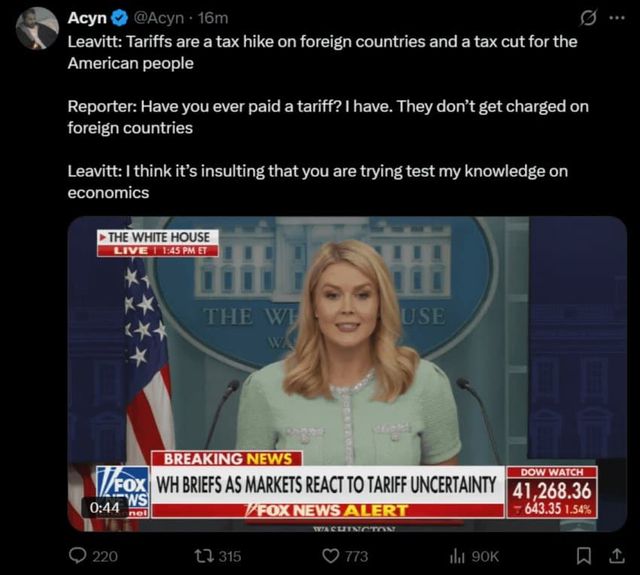Click the 0:44 video duration badge

104,507
